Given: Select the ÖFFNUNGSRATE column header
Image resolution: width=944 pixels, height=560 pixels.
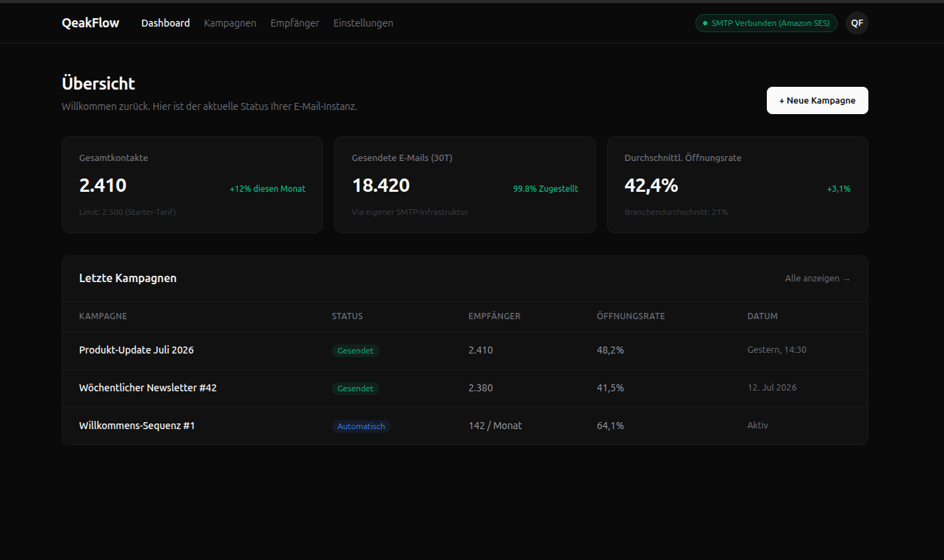Looking at the screenshot, I should click(x=631, y=316).
